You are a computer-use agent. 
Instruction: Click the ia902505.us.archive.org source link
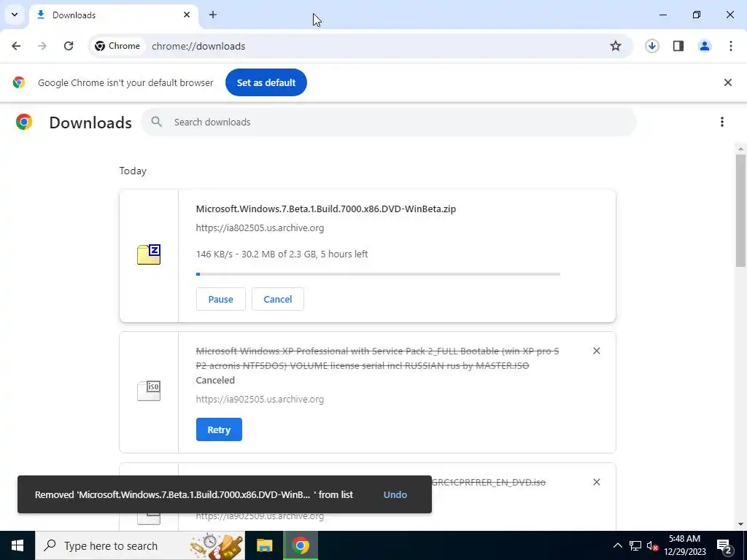[260, 399]
